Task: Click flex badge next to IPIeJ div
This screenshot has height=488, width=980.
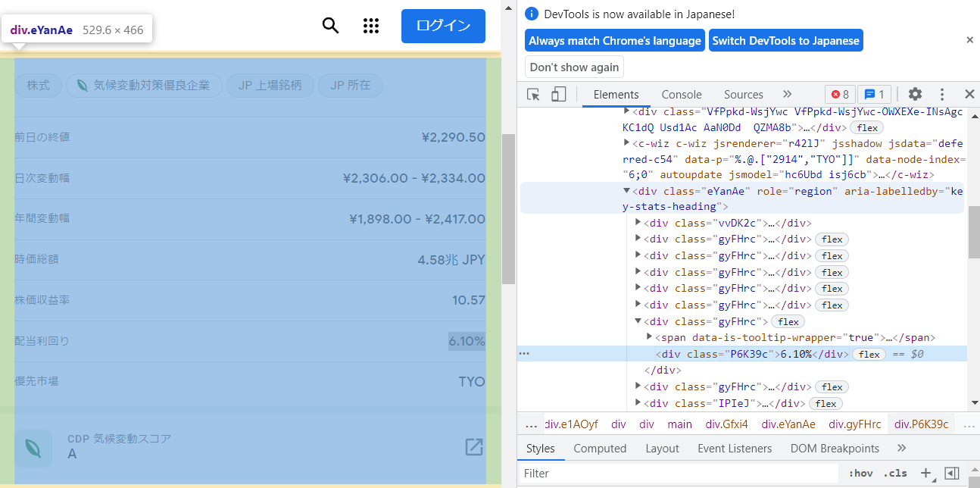Action: [x=826, y=404]
